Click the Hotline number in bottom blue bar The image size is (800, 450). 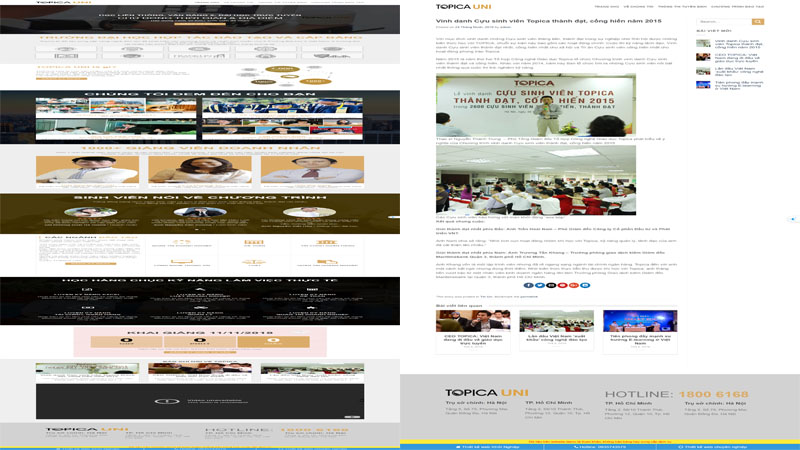click(x=600, y=447)
